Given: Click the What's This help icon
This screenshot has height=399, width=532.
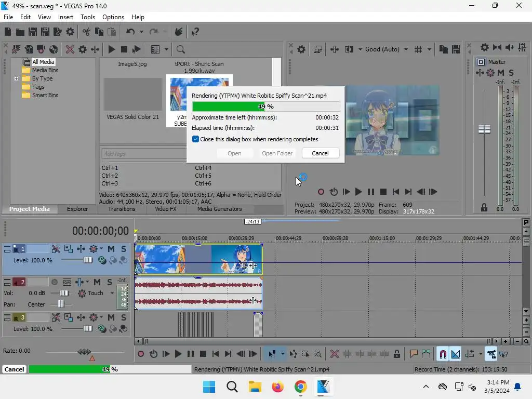Looking at the screenshot, I should point(195,32).
